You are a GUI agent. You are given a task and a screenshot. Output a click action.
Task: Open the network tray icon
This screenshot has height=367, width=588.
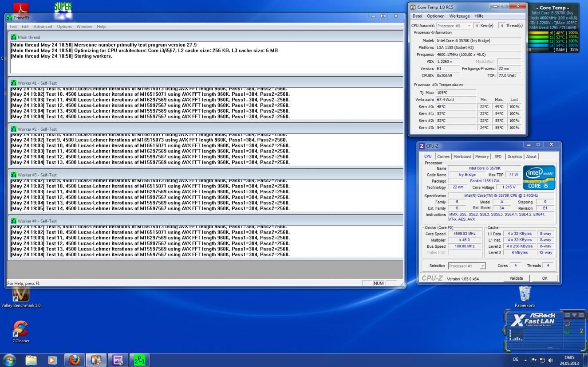[x=542, y=360]
